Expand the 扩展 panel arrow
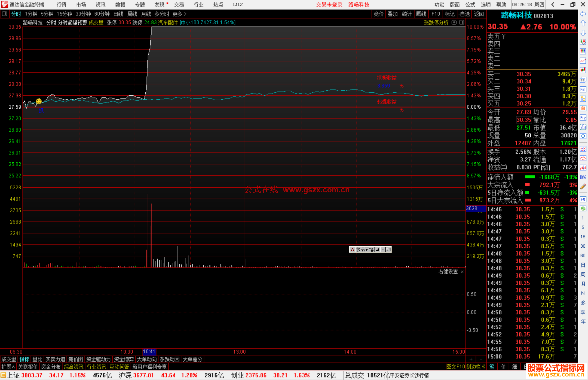This screenshot has width=588, height=380. click(8, 367)
